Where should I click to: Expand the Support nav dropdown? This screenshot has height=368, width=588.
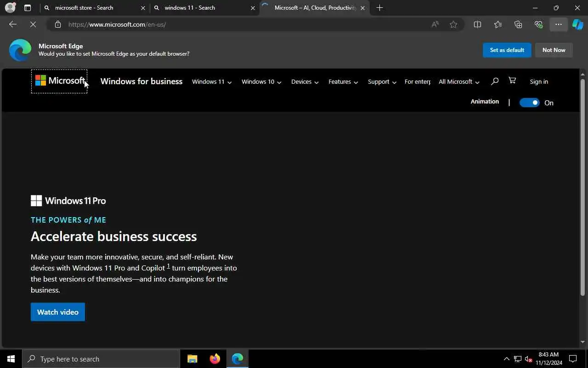[382, 81]
